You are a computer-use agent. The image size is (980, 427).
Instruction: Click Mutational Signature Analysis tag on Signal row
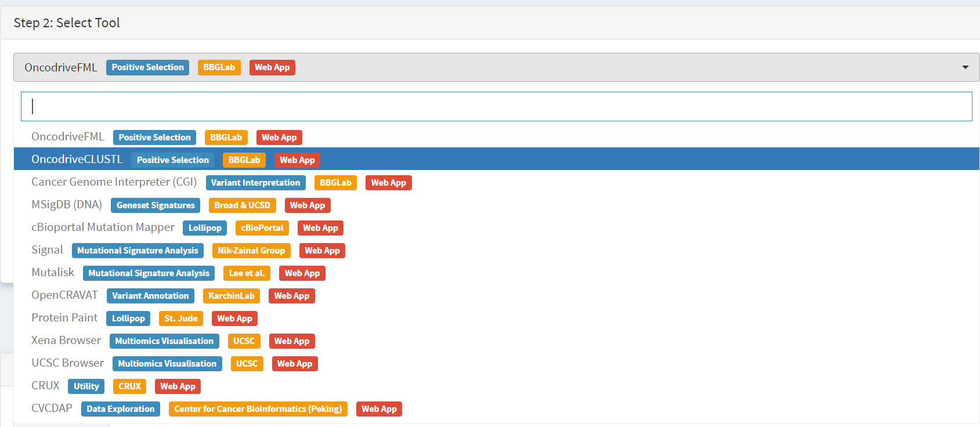[x=138, y=251]
